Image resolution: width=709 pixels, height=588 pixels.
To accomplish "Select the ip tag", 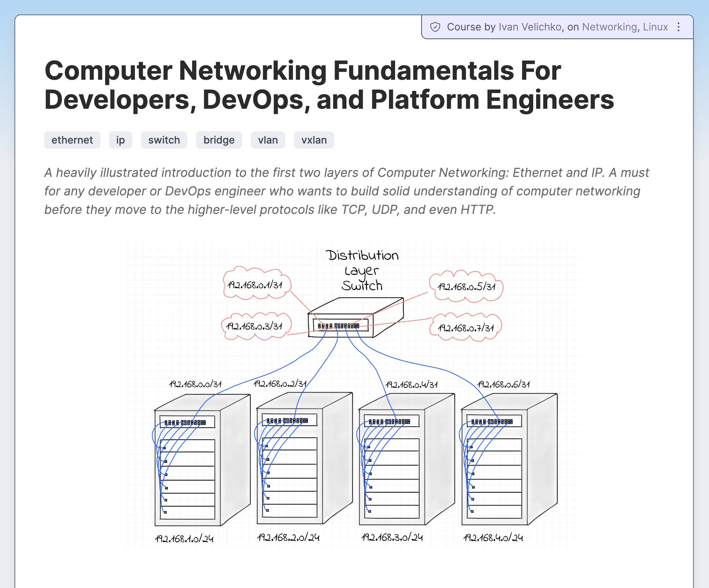I will coord(120,140).
